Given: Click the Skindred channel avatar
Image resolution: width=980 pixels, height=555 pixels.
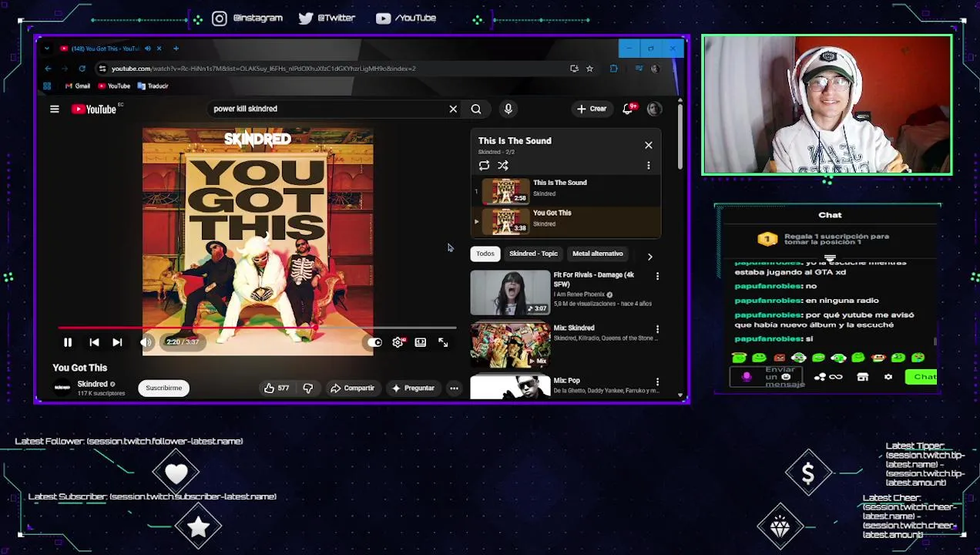Looking at the screenshot, I should click(62, 388).
